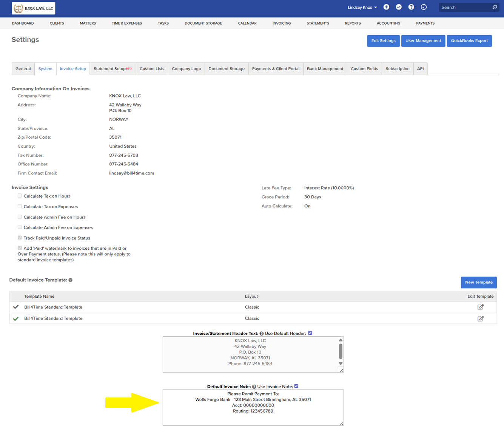Image resolution: width=504 pixels, height=436 pixels.
Task: Open the Accounting menu
Action: coord(388,23)
